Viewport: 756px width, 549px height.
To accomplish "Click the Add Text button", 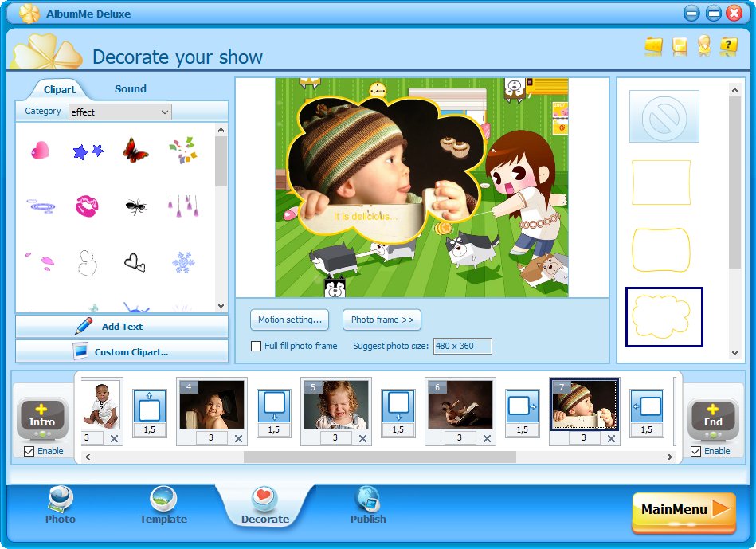I will tap(122, 327).
